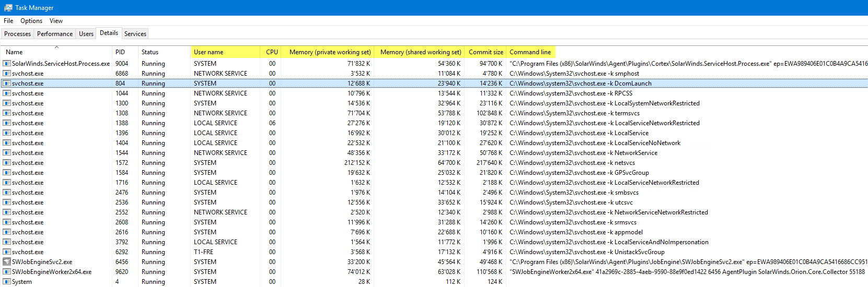Image resolution: width=868 pixels, height=287 pixels.
Task: Click the User name column header
Action: tap(209, 52)
